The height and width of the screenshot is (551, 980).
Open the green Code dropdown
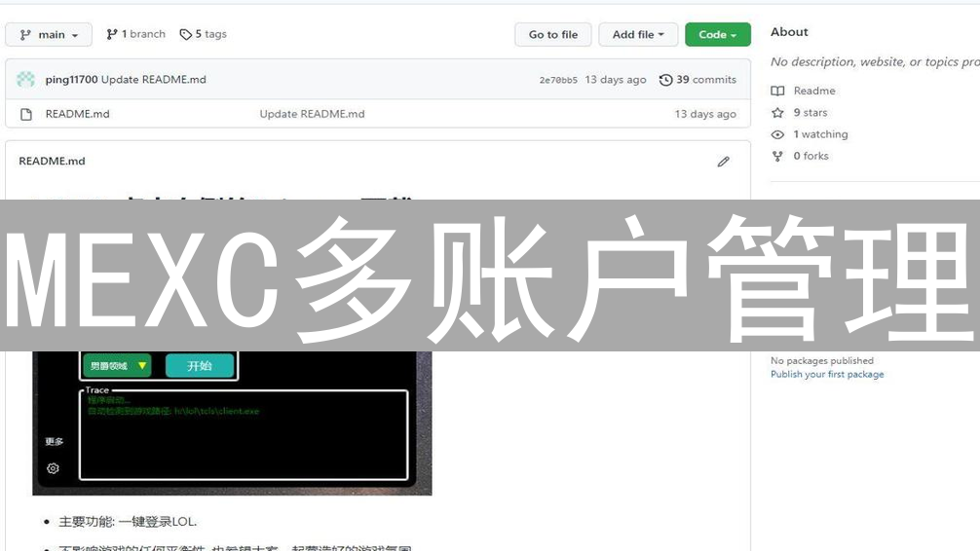(x=718, y=34)
